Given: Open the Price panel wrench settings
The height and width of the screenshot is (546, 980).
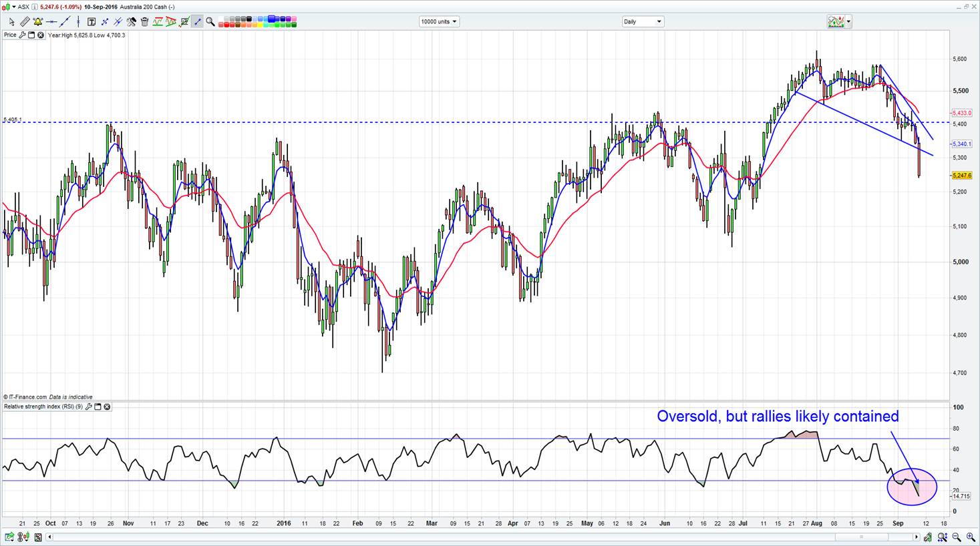Looking at the screenshot, I should coord(22,35).
